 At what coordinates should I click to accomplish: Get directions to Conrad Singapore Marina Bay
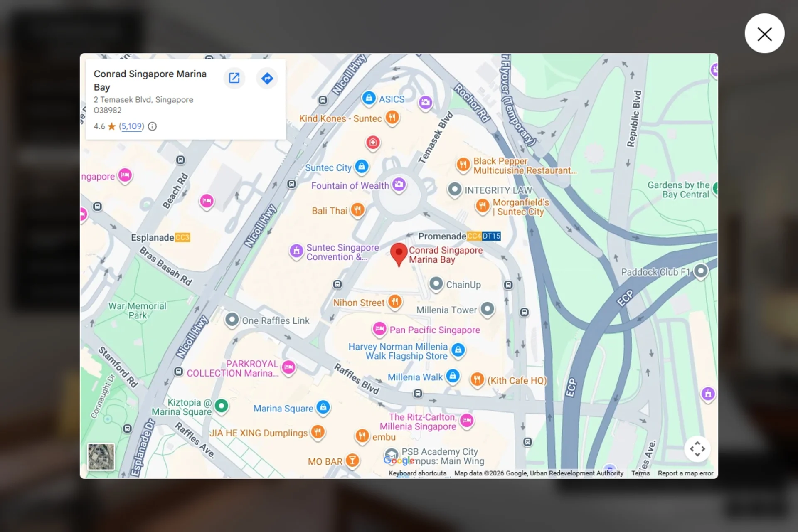[x=267, y=78]
